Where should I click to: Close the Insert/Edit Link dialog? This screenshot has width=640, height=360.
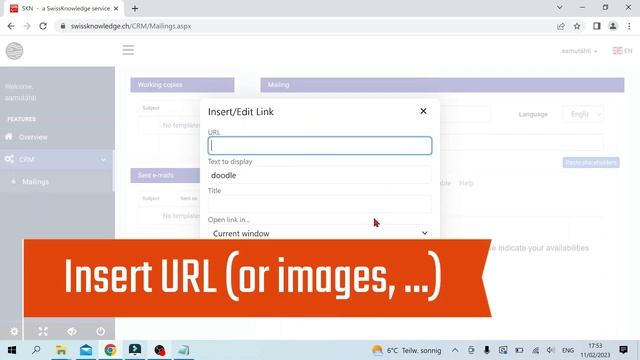[423, 111]
